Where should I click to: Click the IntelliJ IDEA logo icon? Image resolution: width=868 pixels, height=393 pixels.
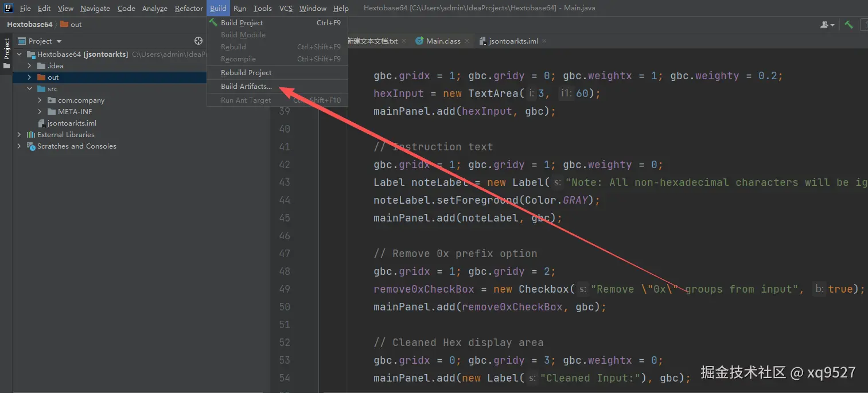(9, 8)
